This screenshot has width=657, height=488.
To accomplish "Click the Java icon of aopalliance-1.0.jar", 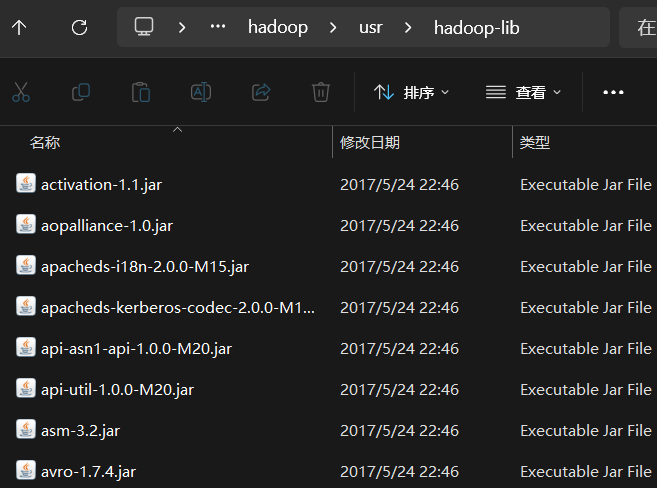I will 26,225.
